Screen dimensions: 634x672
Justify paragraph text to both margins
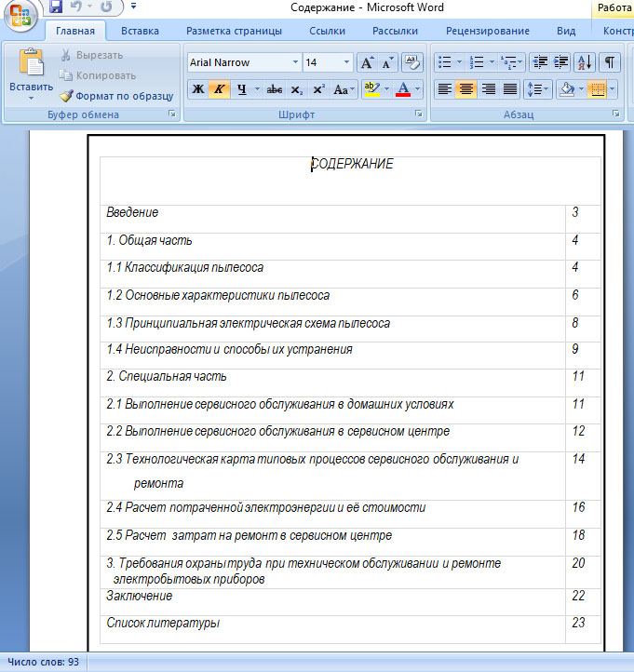(510, 89)
